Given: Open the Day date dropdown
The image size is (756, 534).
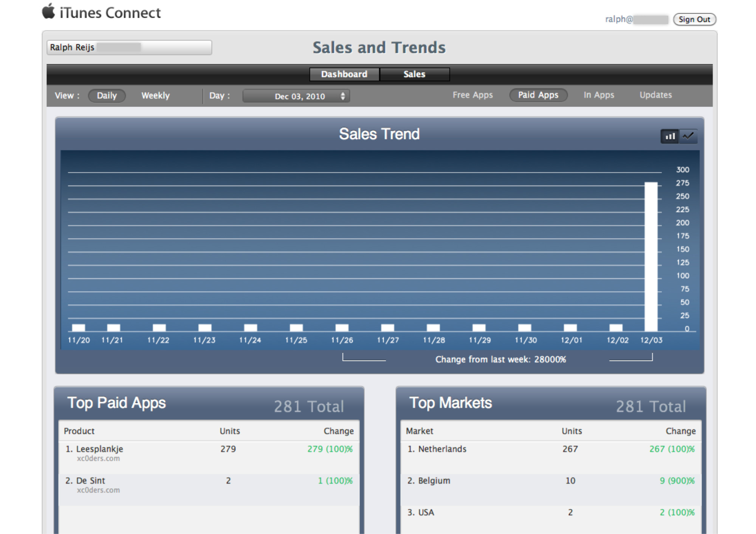Looking at the screenshot, I should (x=296, y=96).
